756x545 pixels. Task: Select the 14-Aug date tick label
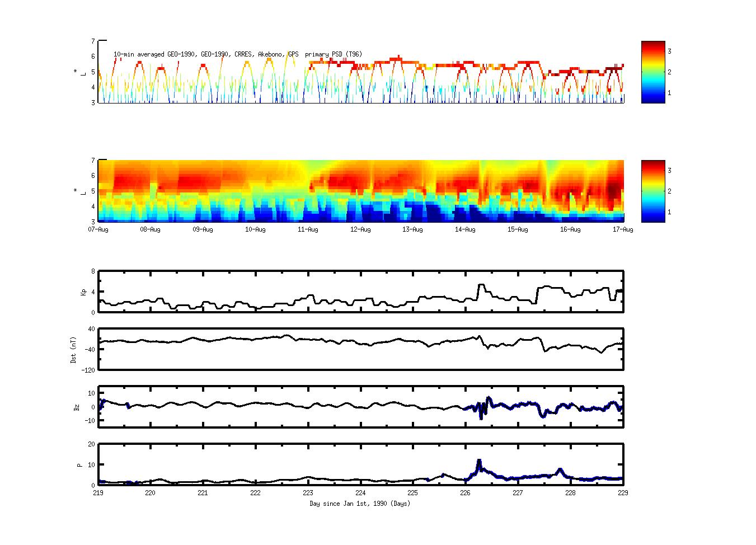point(465,229)
